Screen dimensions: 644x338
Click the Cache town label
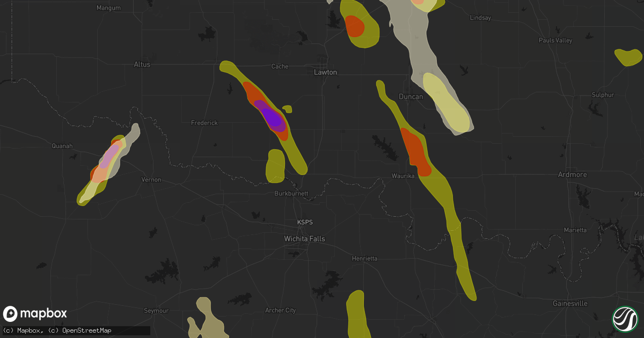[280, 67]
